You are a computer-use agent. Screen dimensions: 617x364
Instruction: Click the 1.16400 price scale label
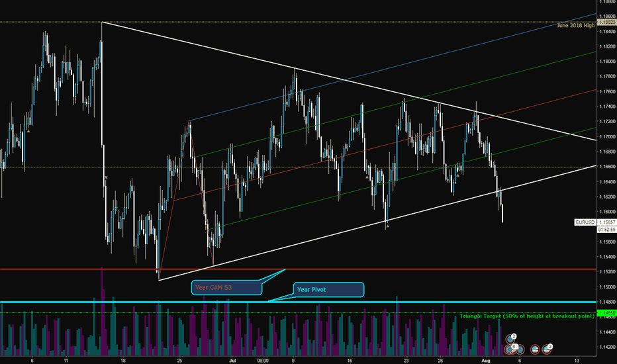tap(608, 182)
